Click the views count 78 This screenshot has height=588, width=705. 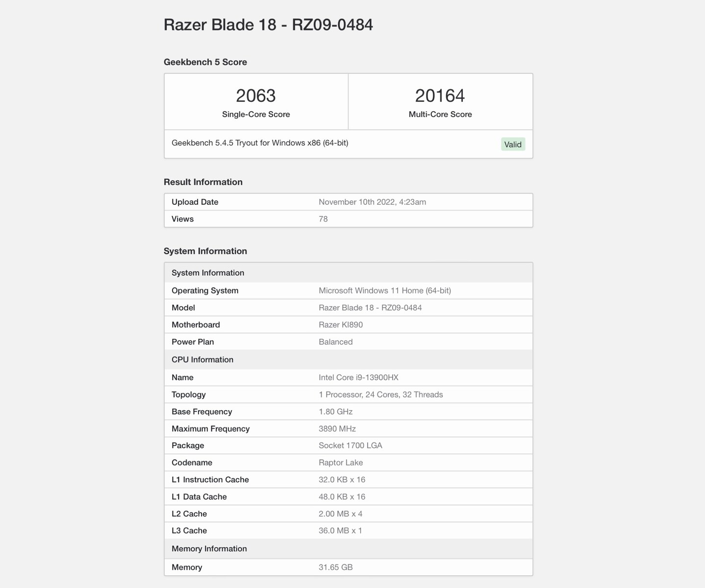pyautogui.click(x=323, y=219)
